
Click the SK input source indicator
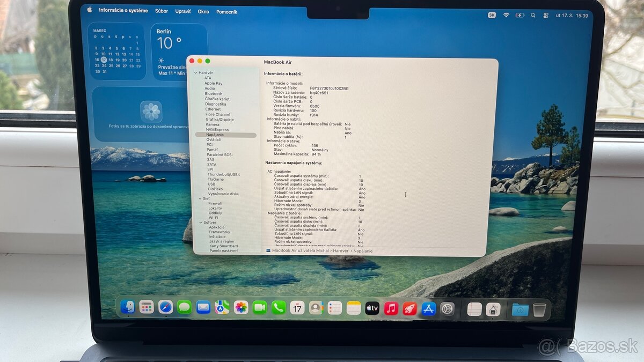(492, 15)
